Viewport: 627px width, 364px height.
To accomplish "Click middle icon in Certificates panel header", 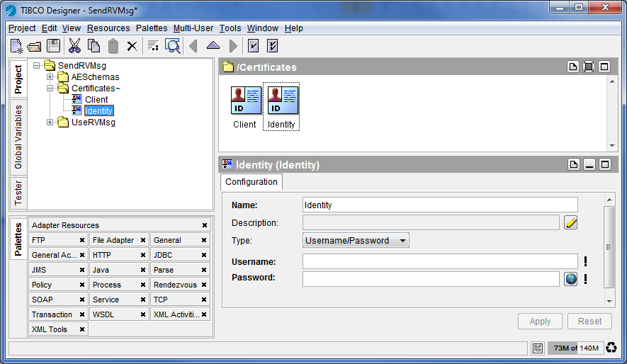I will (589, 67).
